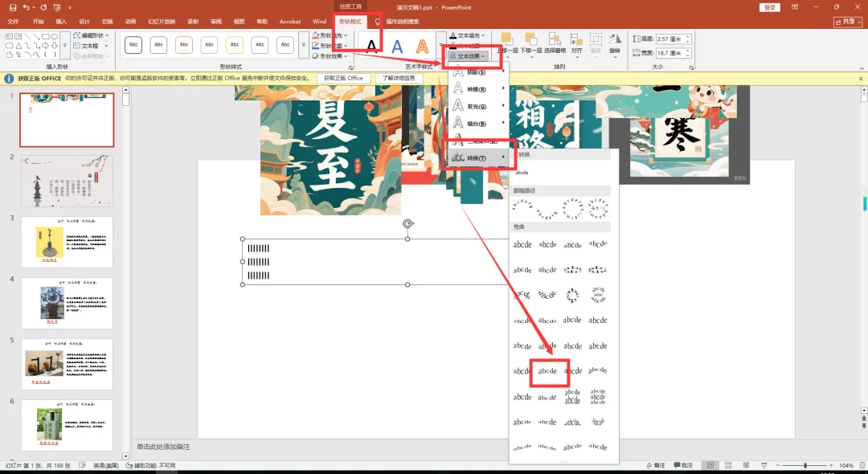Select the right arrow shape in gallery
The height and width of the screenshot is (474, 868).
pos(45,45)
